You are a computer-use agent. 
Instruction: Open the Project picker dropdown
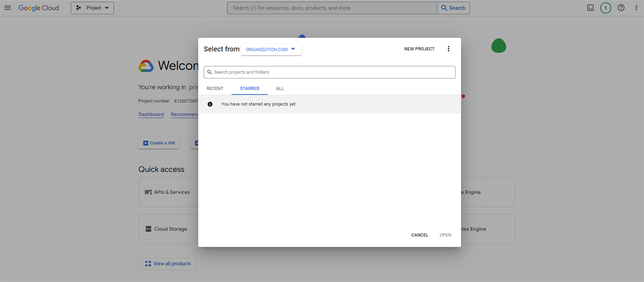(92, 8)
